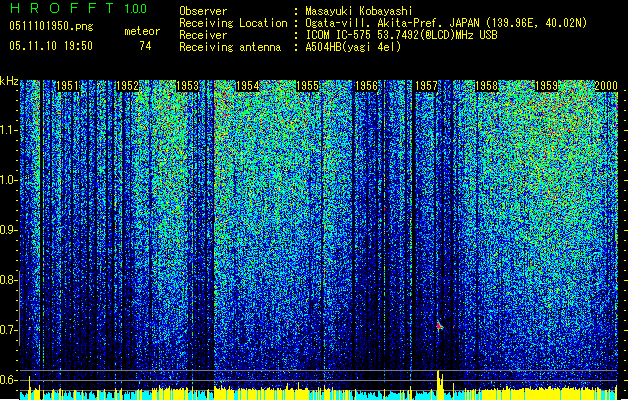Click the 1956 time marker

tap(367, 86)
